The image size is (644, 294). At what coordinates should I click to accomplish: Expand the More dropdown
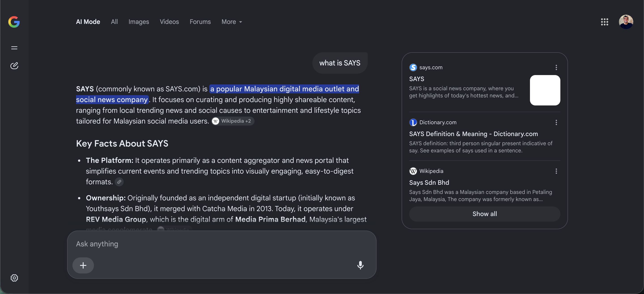point(232,22)
